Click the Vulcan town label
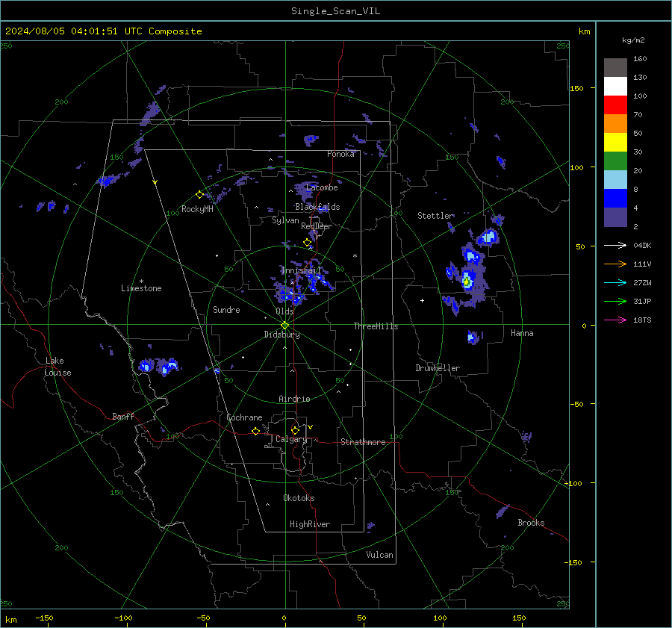Screen dimensions: 672x628 [379, 555]
